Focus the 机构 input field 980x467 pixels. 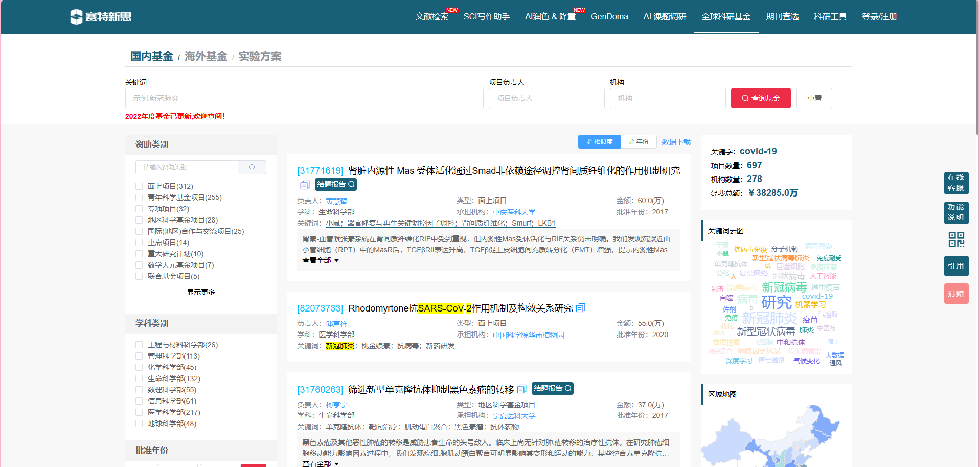pos(668,98)
